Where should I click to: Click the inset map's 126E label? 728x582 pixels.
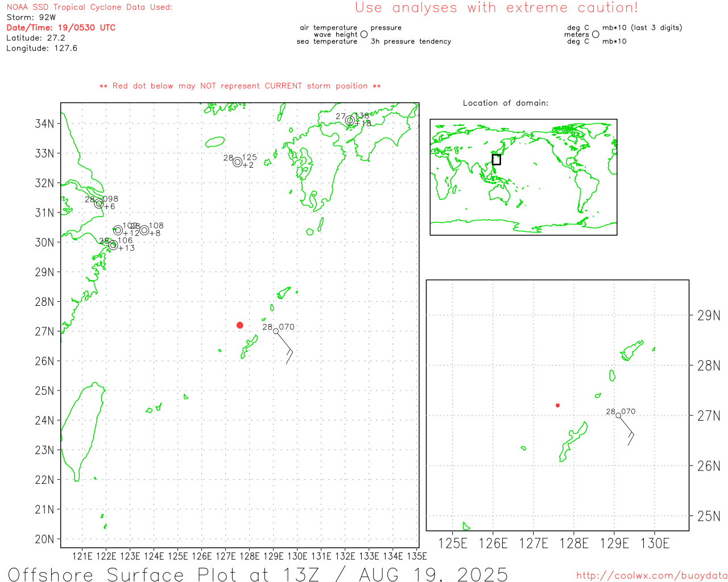point(493,543)
